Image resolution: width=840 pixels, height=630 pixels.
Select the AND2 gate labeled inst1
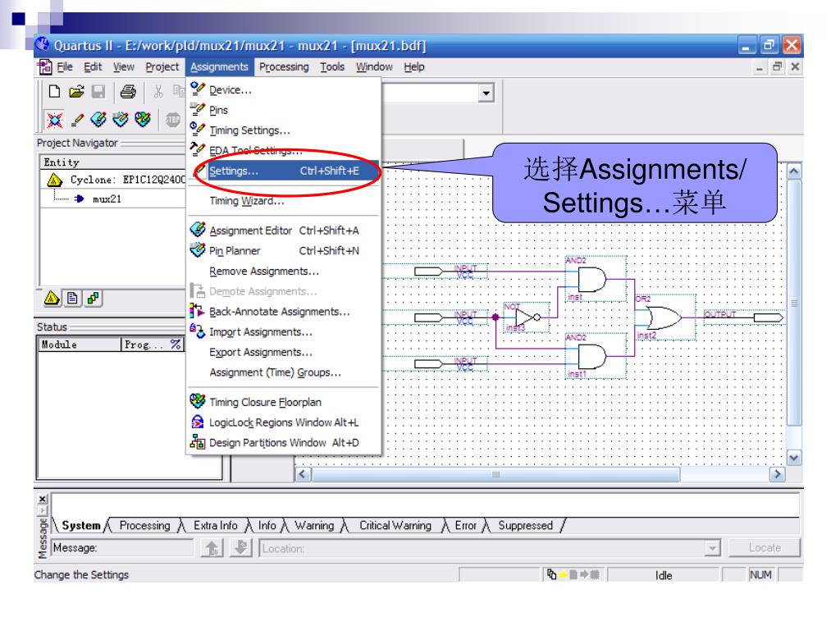(591, 357)
